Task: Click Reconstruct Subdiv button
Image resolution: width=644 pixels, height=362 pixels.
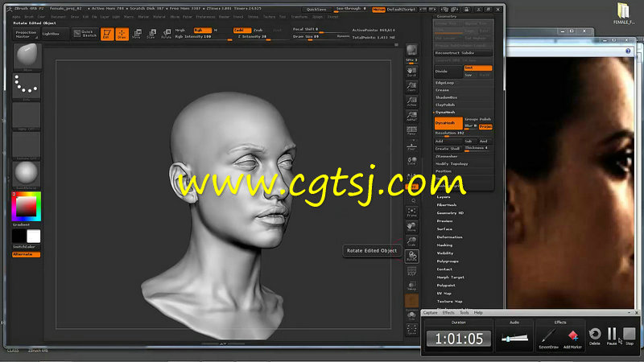Action: (463, 53)
